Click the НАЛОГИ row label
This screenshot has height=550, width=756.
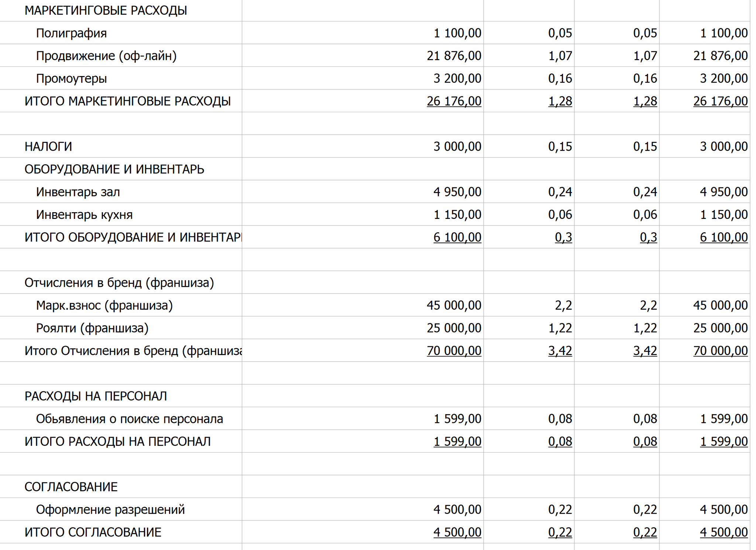pos(48,147)
